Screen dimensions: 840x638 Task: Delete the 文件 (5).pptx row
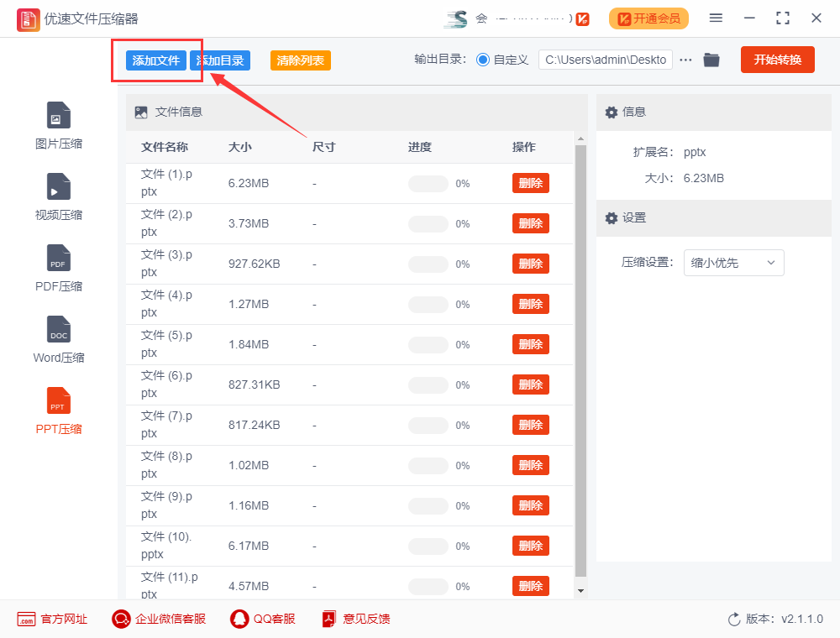(x=530, y=345)
